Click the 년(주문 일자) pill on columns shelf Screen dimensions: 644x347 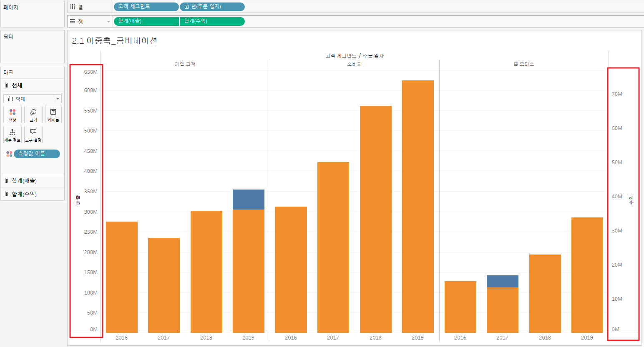point(212,7)
